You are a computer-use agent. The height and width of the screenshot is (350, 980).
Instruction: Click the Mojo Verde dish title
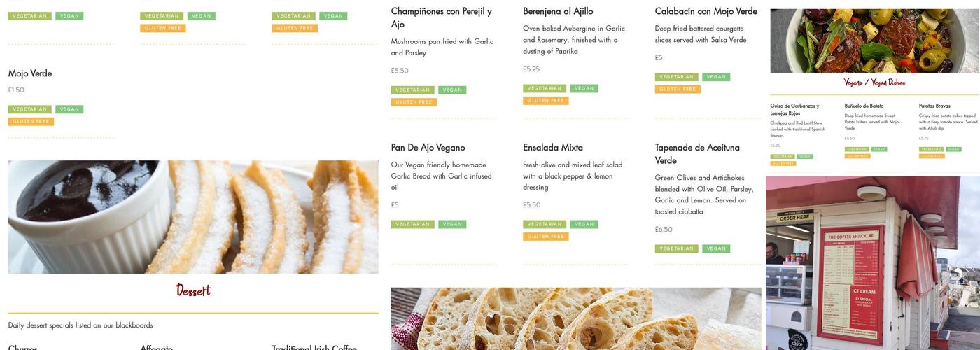tap(30, 73)
